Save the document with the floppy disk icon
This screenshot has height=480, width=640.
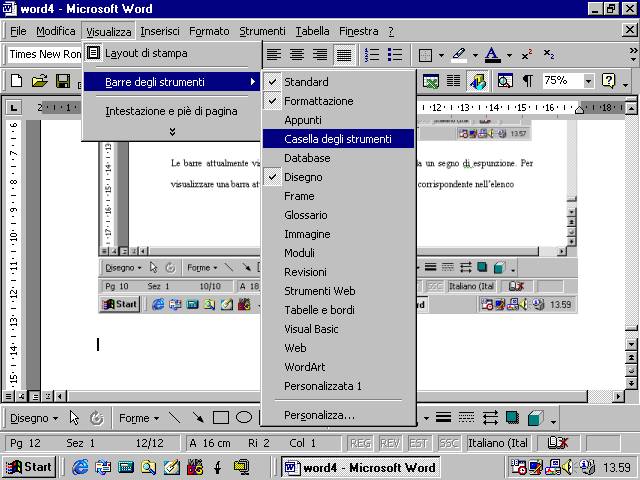(x=63, y=81)
